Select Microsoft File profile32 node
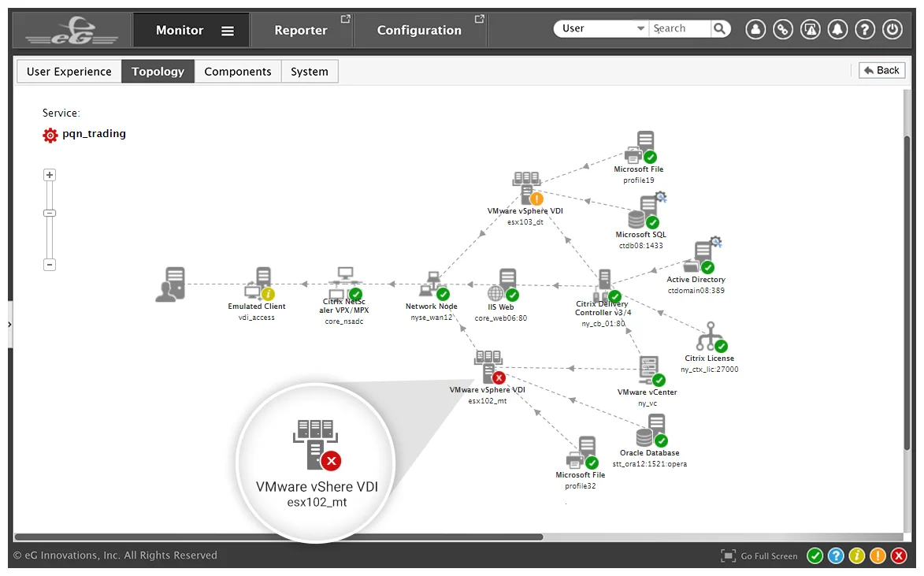Image resolution: width=924 pixels, height=576 pixels. click(x=583, y=453)
